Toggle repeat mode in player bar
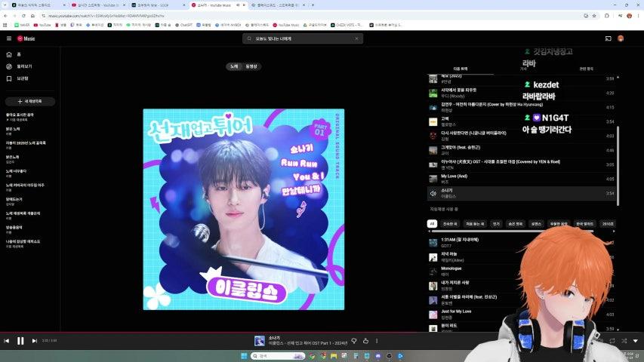Screen dimensions: 644x362 tap(612, 341)
